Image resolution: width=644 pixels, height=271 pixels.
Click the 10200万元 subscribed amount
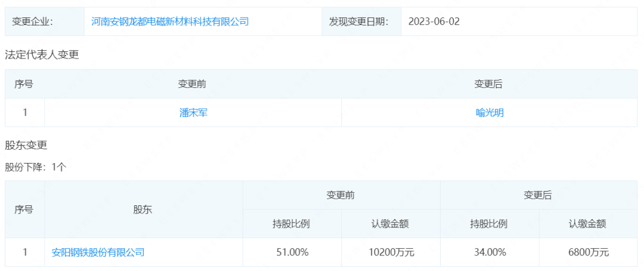point(391,252)
